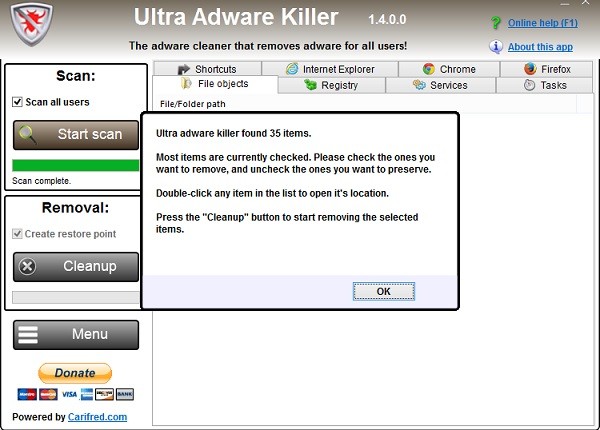Click the Firefox logo icon
The image size is (600, 430).
click(530, 69)
